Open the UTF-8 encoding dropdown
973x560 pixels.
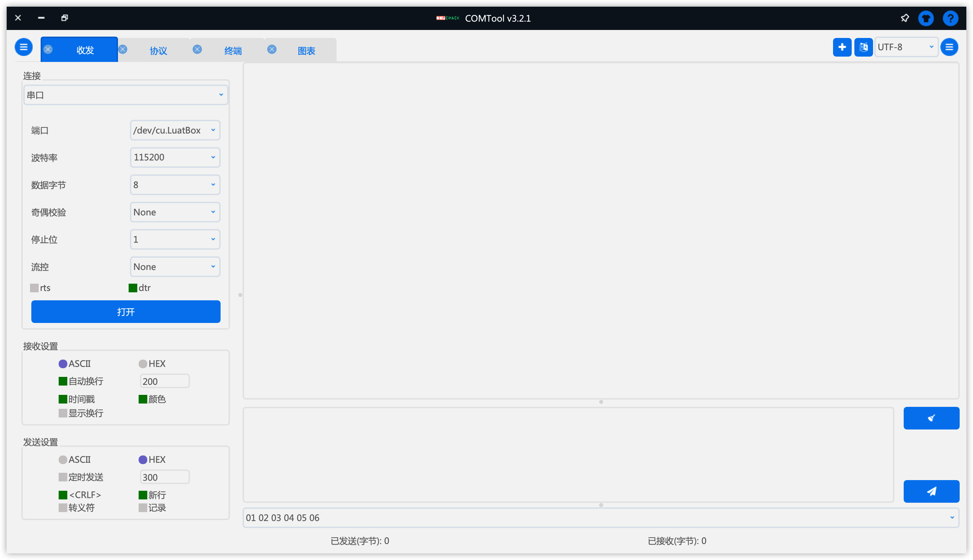tap(906, 47)
